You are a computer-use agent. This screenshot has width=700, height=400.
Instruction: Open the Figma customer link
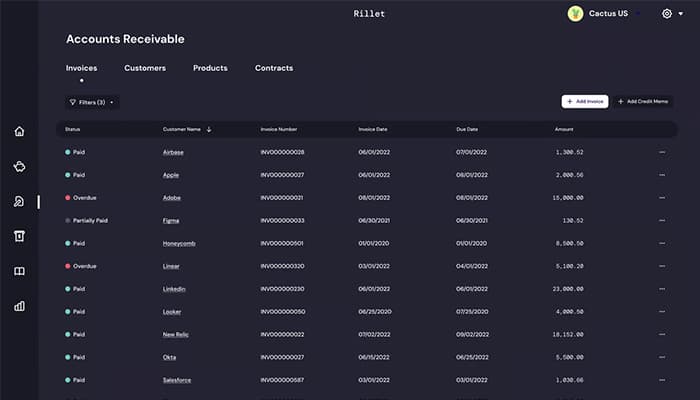pos(171,221)
